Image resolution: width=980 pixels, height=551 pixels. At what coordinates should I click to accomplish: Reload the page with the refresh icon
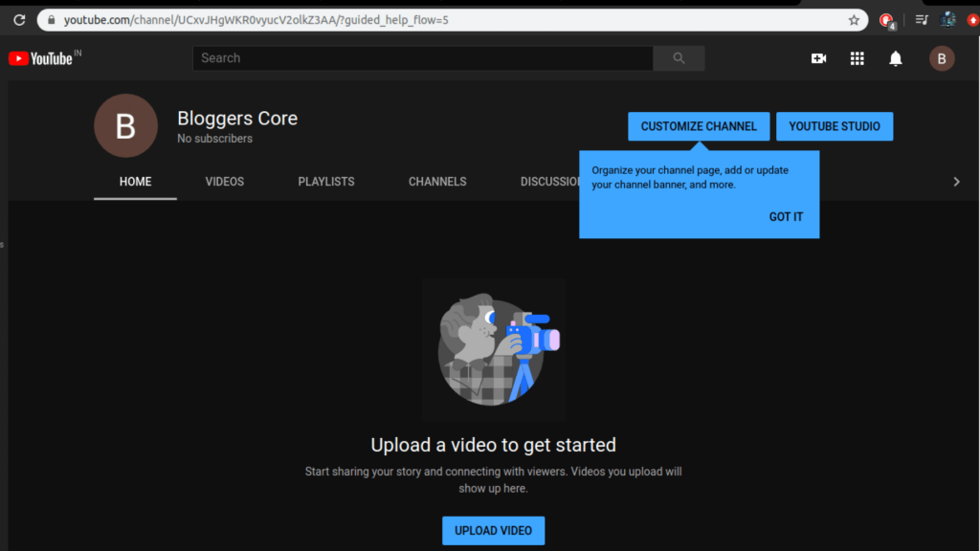point(19,20)
